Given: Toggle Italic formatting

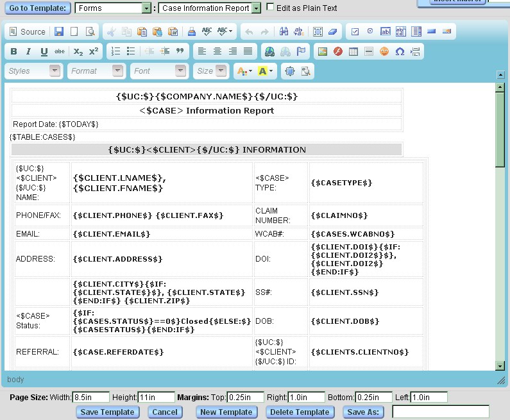Looking at the screenshot, I should click(29, 51).
